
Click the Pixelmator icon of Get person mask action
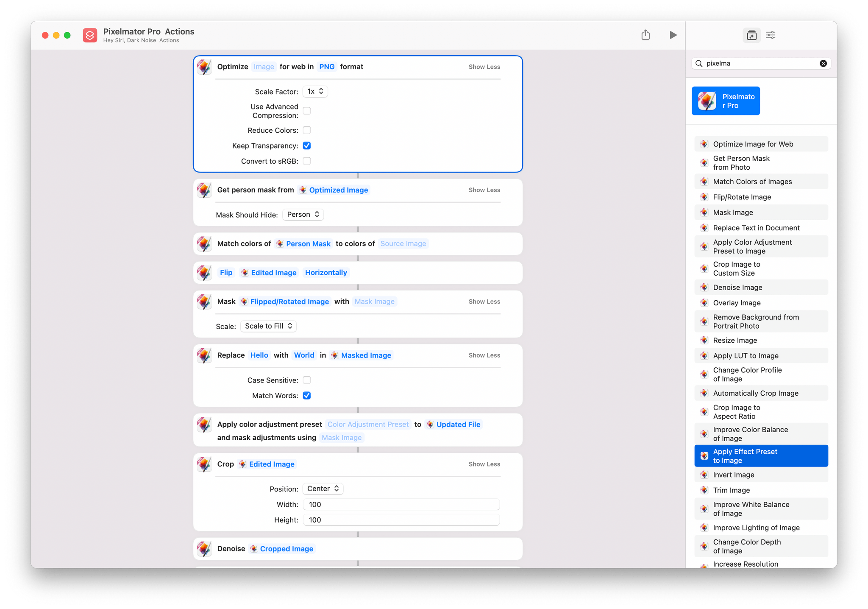[204, 190]
